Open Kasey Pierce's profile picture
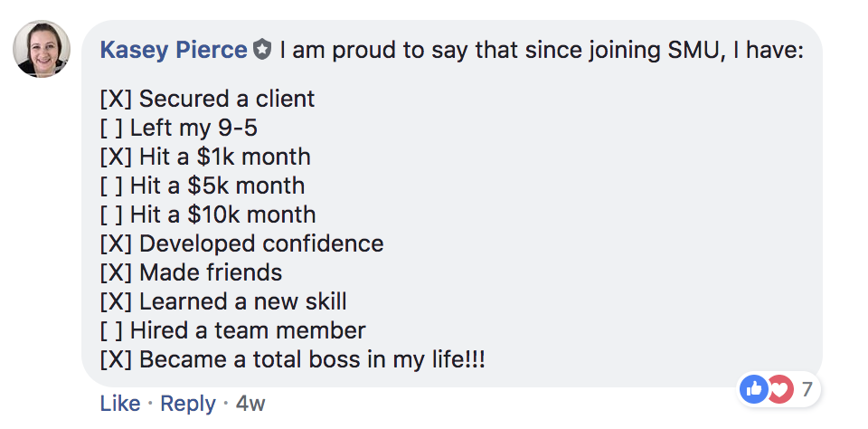This screenshot has height=429, width=868. click(x=42, y=49)
